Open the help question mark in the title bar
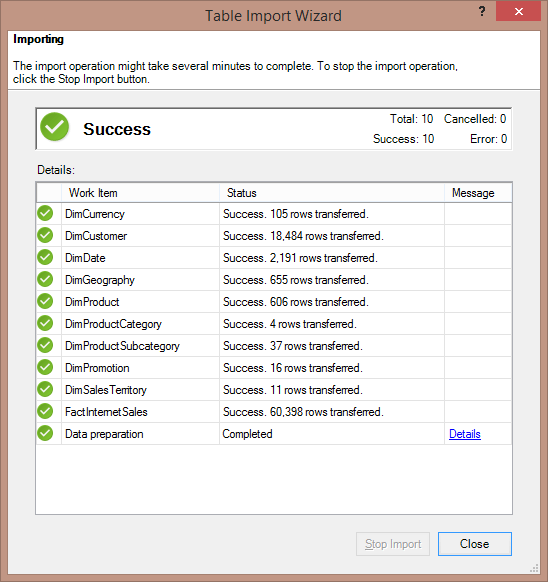548x582 pixels. tap(482, 11)
